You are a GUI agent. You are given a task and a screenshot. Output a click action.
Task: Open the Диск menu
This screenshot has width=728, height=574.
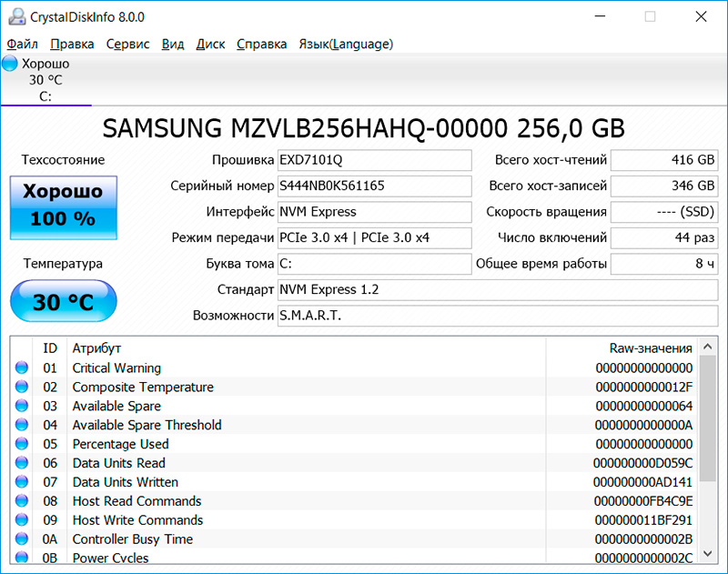[x=210, y=44]
